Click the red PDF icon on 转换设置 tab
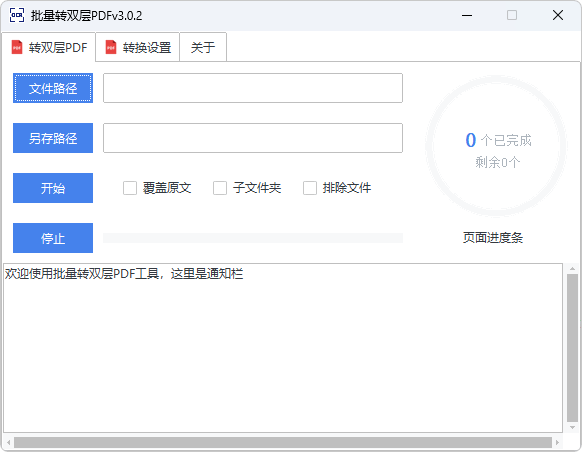The width and height of the screenshot is (582, 452). (x=111, y=48)
